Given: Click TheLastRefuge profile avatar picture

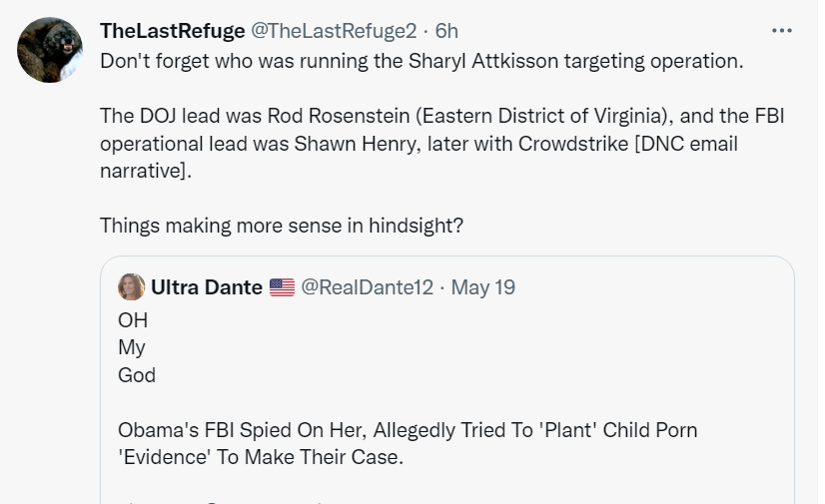Looking at the screenshot, I should (x=50, y=50).
